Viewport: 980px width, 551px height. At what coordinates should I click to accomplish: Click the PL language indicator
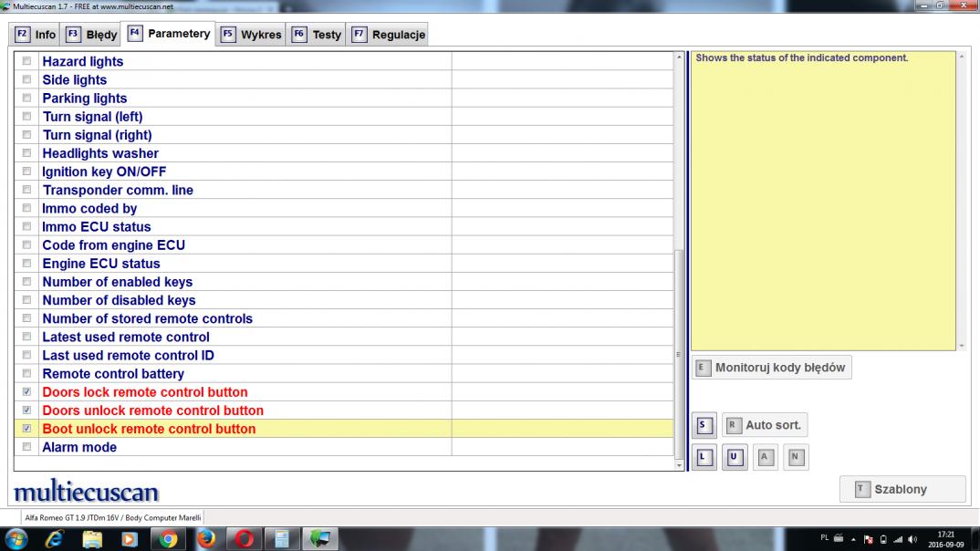(824, 538)
